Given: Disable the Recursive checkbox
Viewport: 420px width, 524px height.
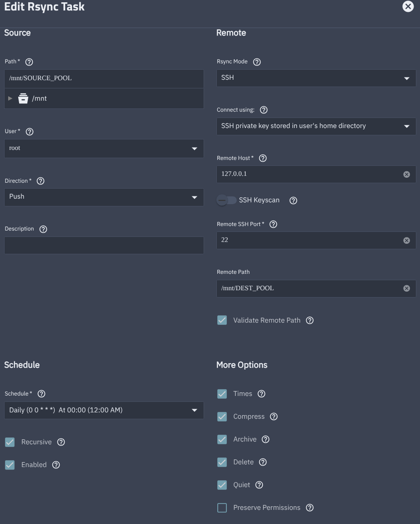Looking at the screenshot, I should (10, 442).
